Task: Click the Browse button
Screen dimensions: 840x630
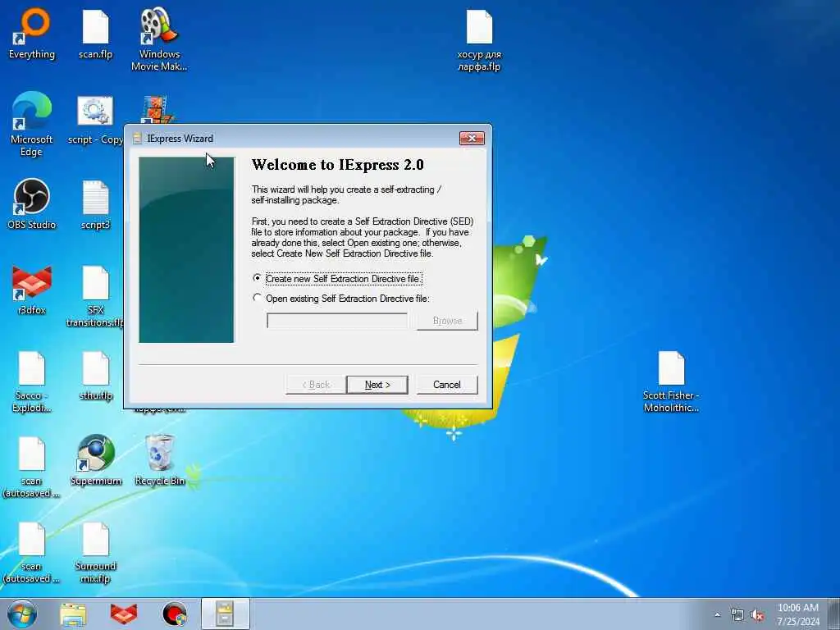Action: (x=447, y=321)
